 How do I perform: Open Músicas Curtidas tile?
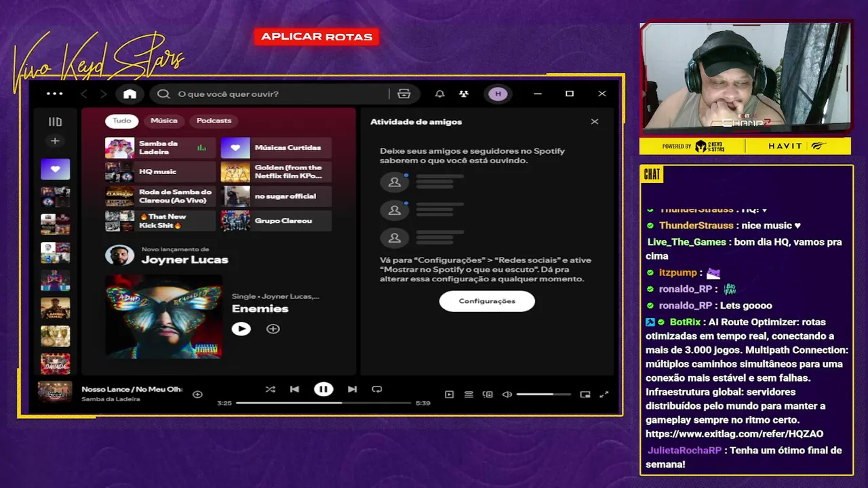coord(276,148)
